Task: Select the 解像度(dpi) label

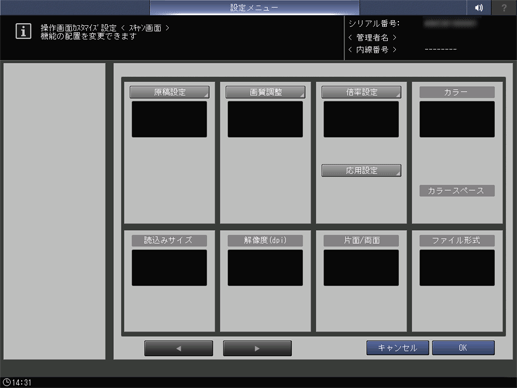Action: [265, 240]
